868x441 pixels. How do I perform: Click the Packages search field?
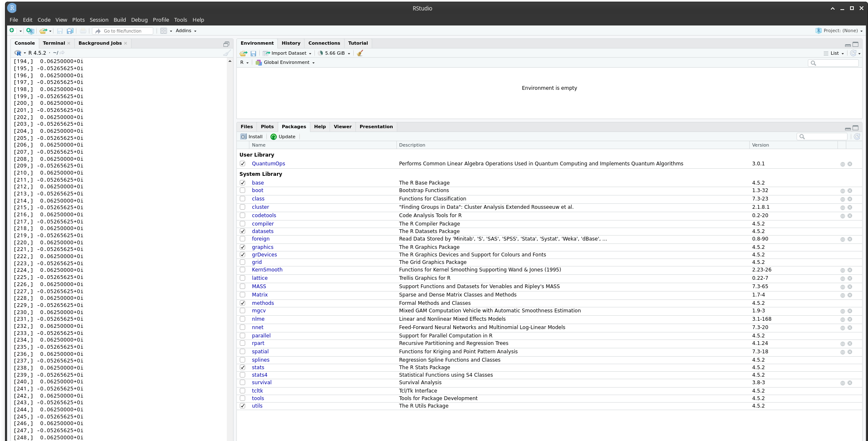[822, 137]
